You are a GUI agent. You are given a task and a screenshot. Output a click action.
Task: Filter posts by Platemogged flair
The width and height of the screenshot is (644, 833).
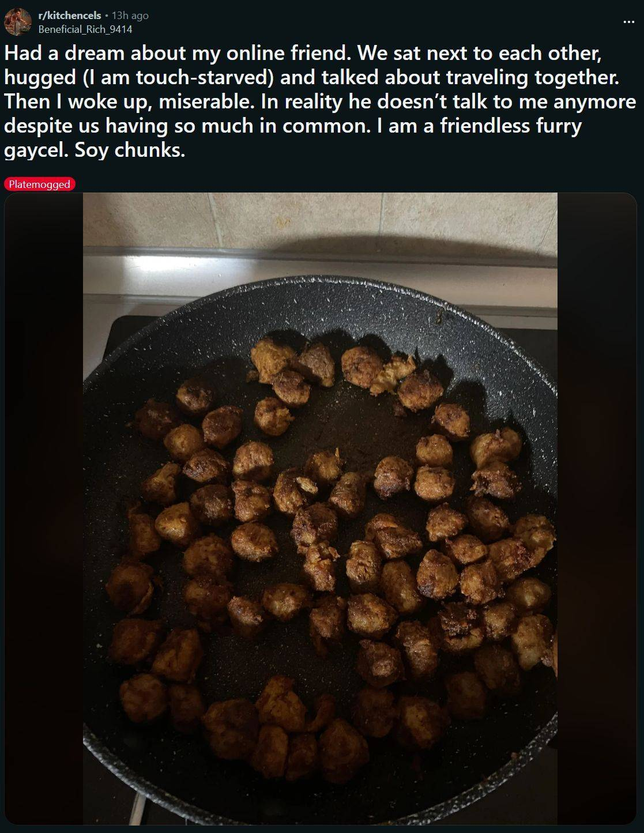coord(39,184)
